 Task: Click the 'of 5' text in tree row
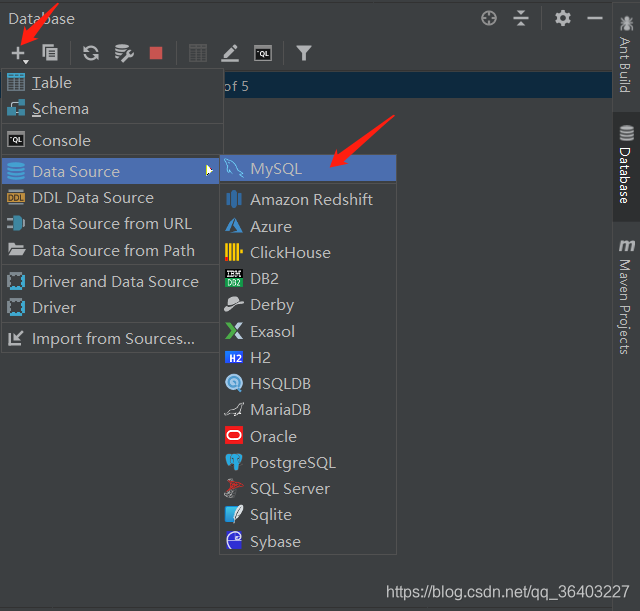236,86
